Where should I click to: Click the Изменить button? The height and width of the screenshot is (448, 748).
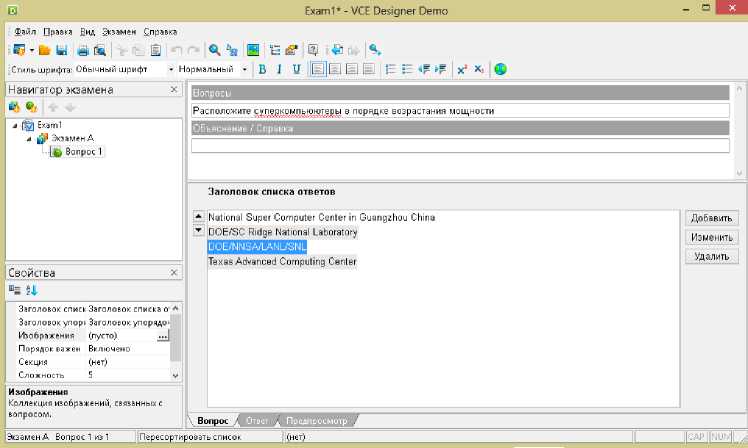[711, 237]
